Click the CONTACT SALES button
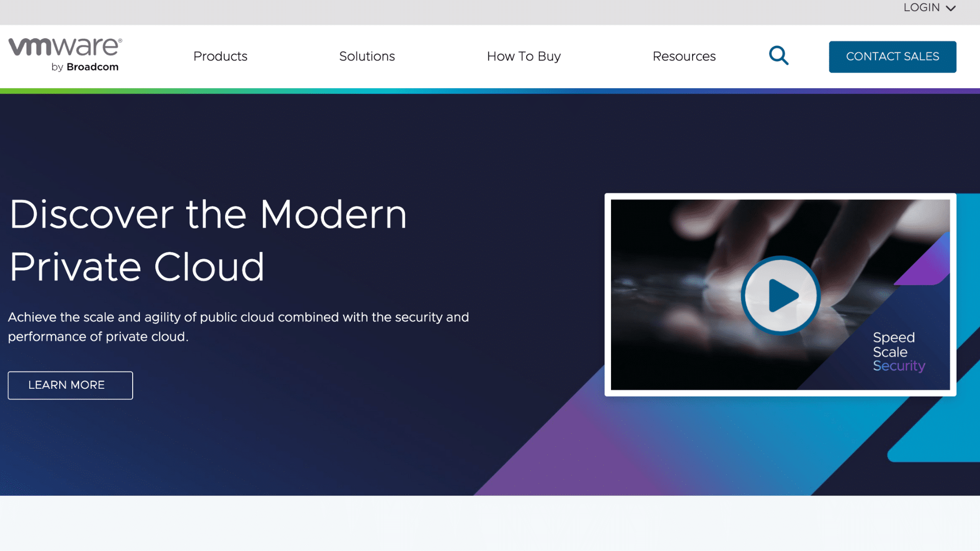 coord(892,56)
